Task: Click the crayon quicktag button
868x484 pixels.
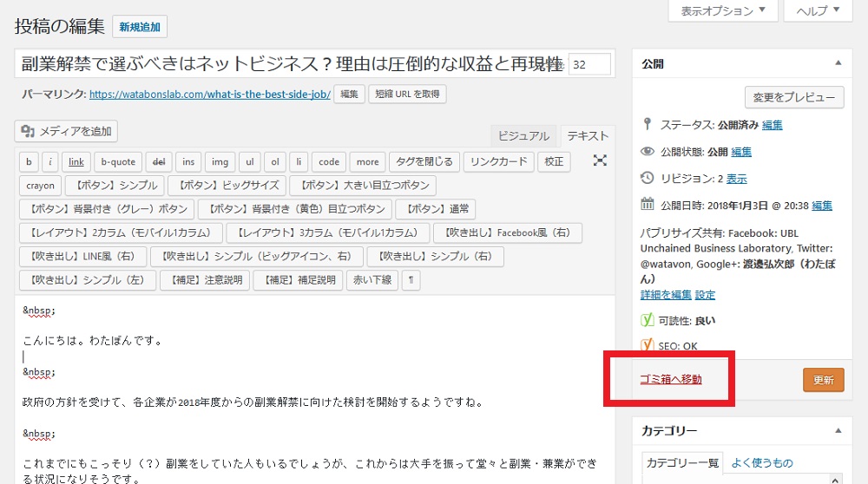Action: coord(41,186)
